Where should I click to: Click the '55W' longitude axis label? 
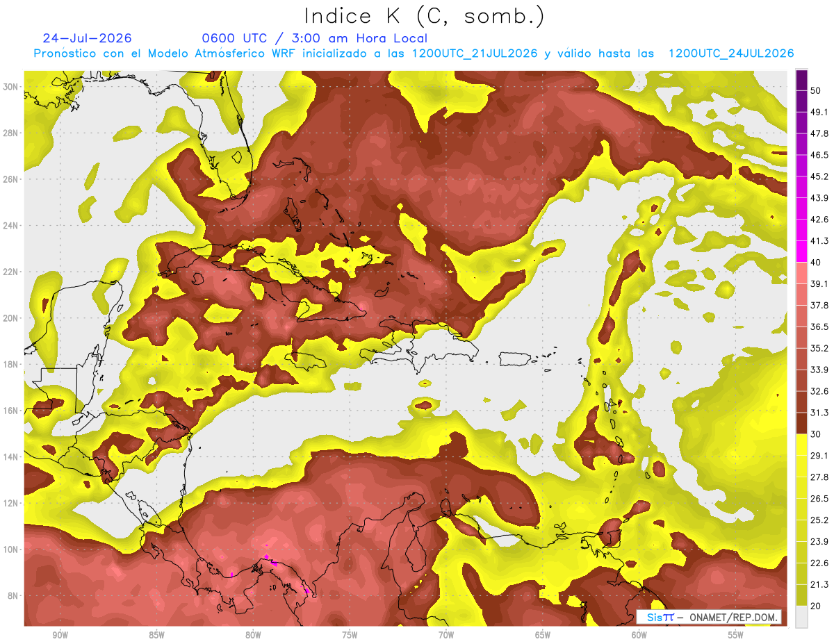click(x=736, y=635)
